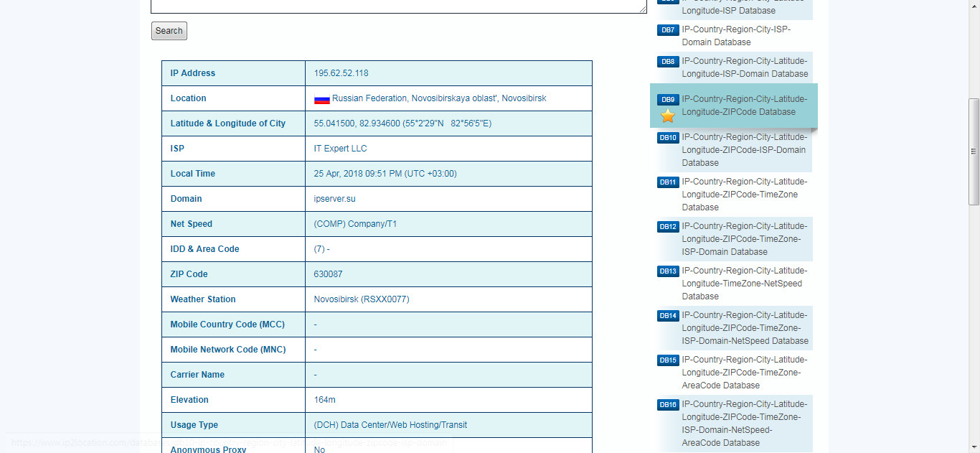Click the DB15 badge icon
Screen dimensions: 980x453
click(x=668, y=360)
